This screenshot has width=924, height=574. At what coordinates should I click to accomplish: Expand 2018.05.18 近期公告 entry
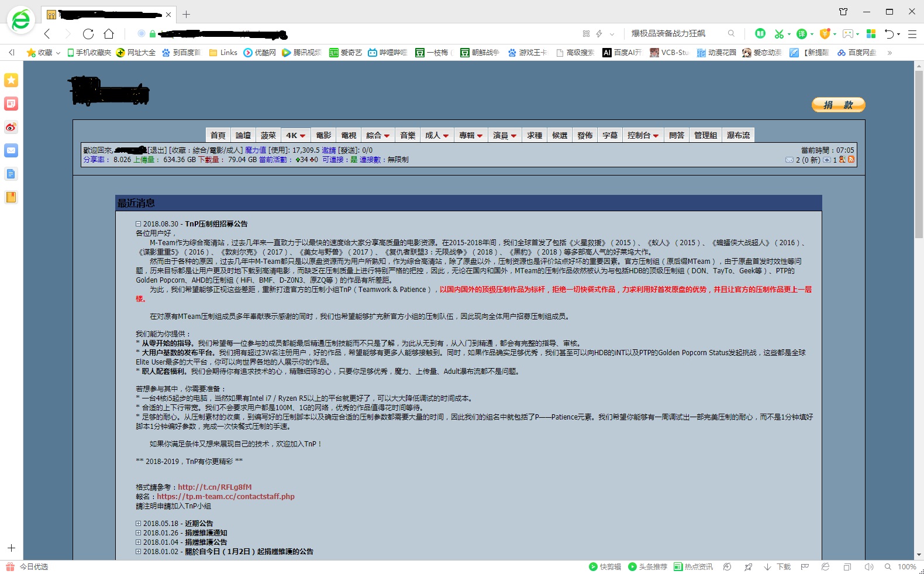coord(139,524)
